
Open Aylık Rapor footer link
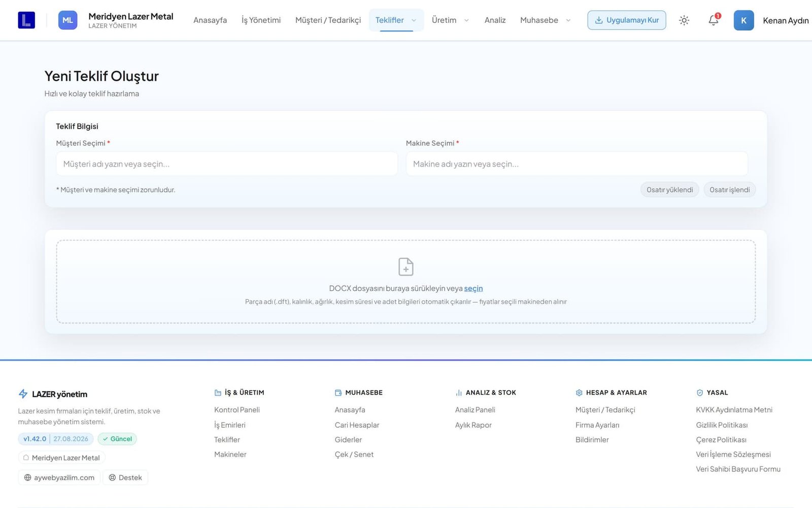[473, 425]
